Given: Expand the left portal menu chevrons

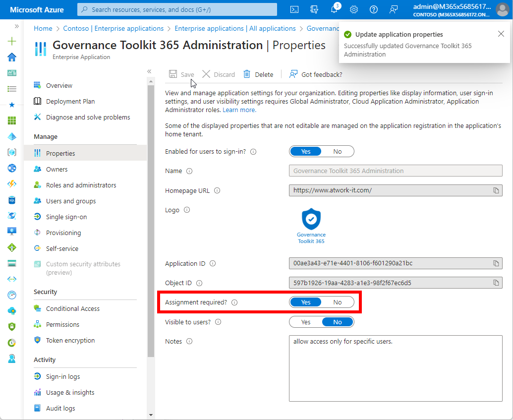Looking at the screenshot, I should (17, 26).
